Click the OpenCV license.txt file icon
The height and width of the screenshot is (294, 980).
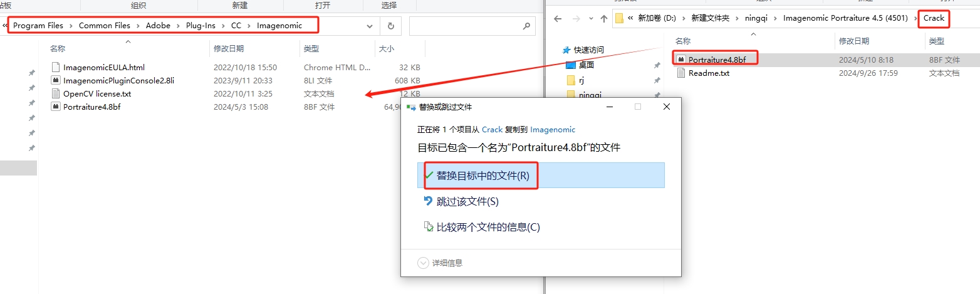pyautogui.click(x=56, y=93)
